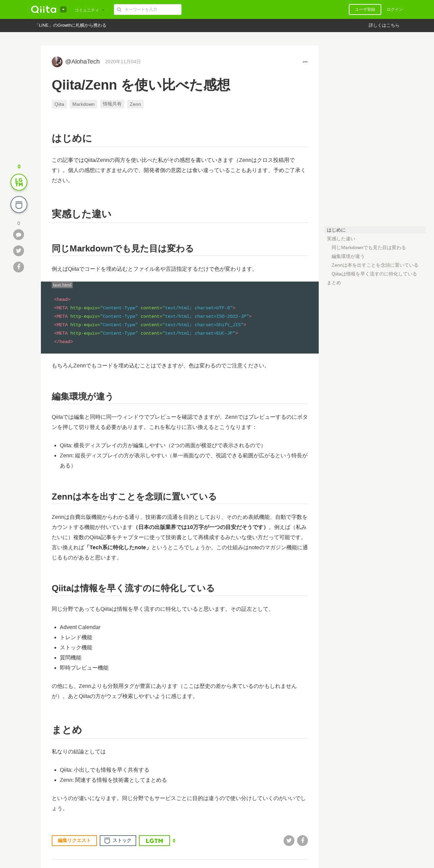Click the 編集リクエスト button
The width and height of the screenshot is (434, 868).
[74, 841]
